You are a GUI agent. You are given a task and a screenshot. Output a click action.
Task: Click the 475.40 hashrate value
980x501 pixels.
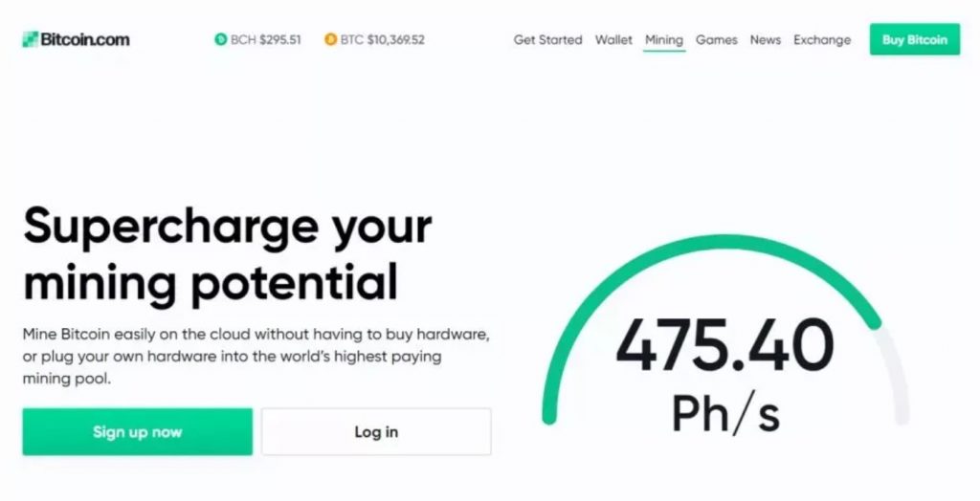coord(725,345)
